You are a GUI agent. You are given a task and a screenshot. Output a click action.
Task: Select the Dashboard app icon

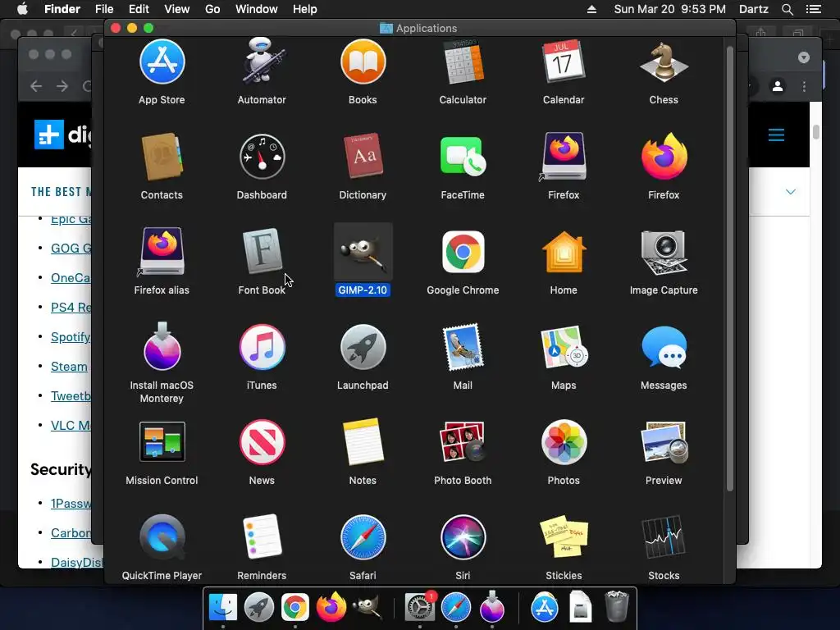point(262,157)
